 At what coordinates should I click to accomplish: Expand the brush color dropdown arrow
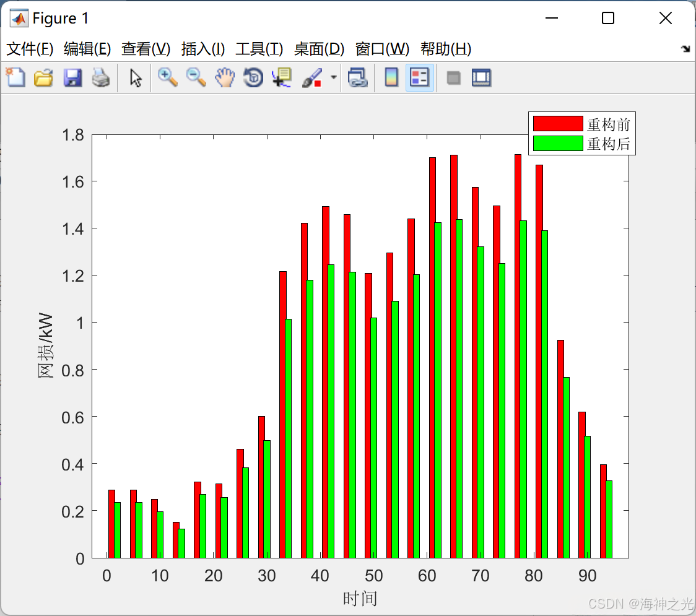click(334, 77)
